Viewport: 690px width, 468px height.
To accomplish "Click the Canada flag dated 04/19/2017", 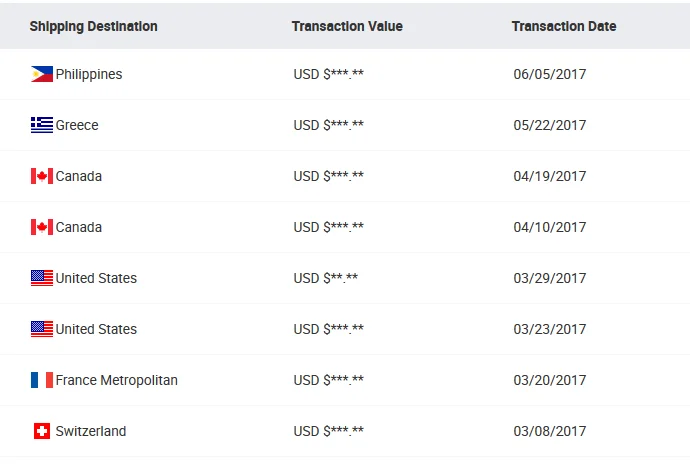I will (x=42, y=176).
